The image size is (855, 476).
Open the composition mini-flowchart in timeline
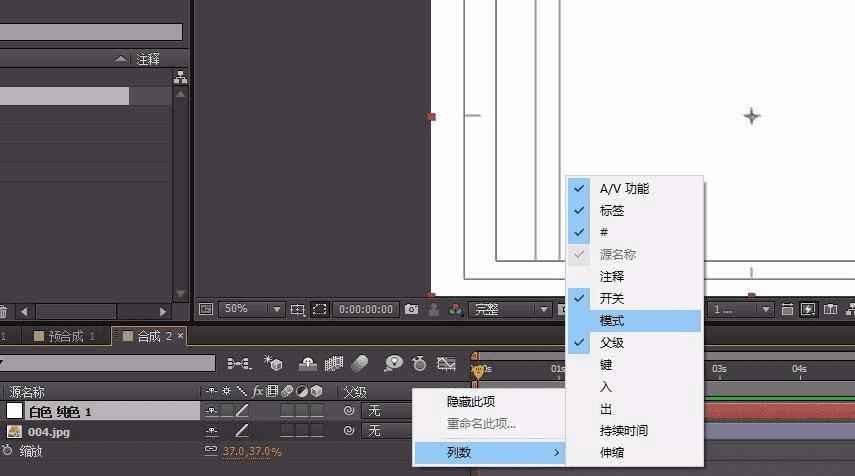(x=239, y=363)
